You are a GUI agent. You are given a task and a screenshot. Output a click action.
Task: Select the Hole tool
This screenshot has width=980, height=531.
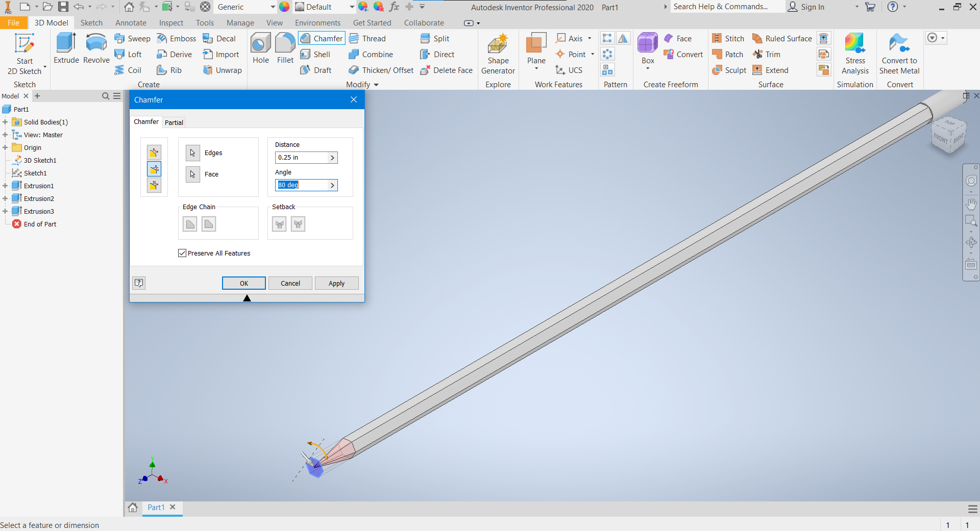coord(261,48)
